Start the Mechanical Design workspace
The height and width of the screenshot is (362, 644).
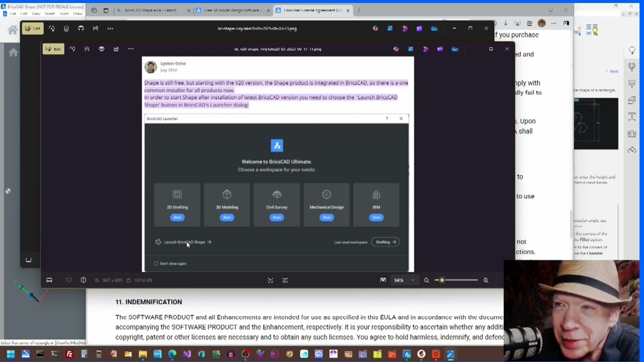327,217
